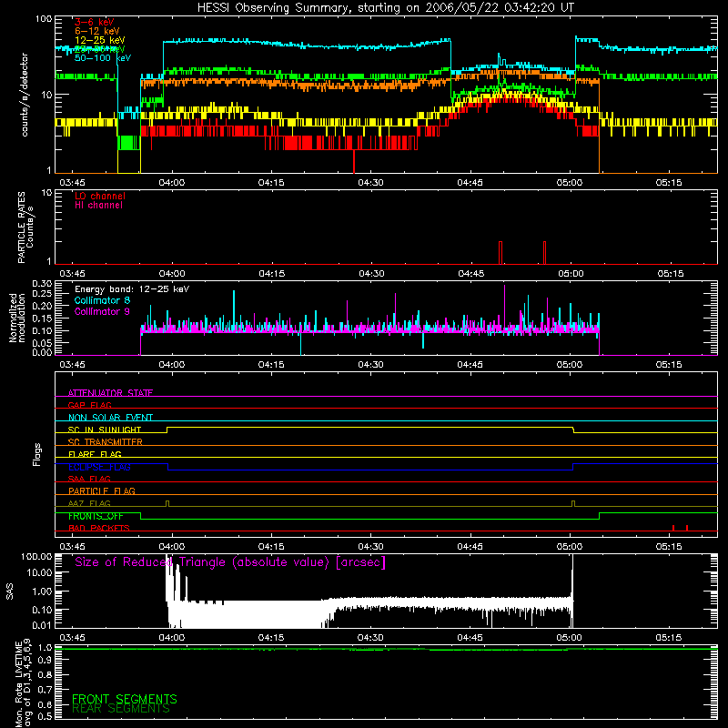Click the SAS axis label
Viewport: 728px width, 728px height.
coord(9,591)
